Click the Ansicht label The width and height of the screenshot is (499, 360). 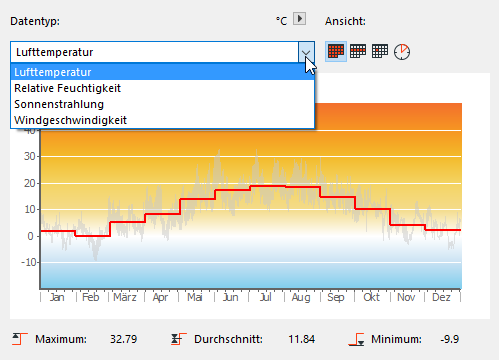click(345, 21)
